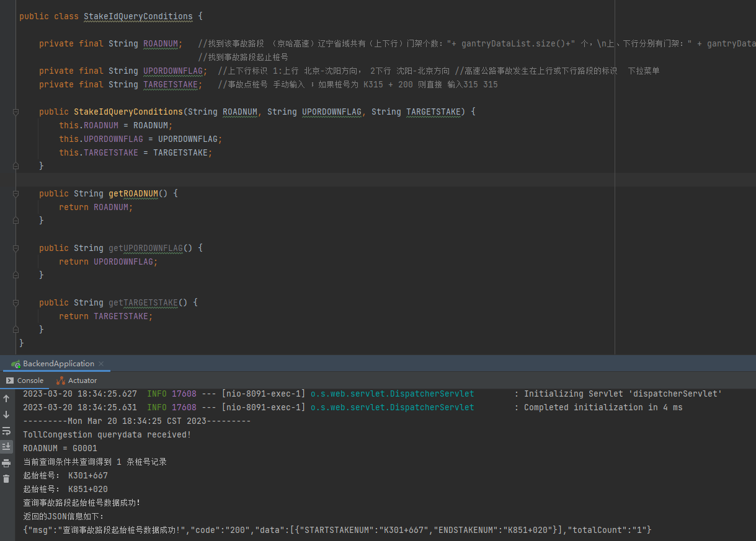Click the 'return UPORDOWNFLAG;' statement
Image resolution: width=756 pixels, height=541 pixels.
click(x=109, y=262)
